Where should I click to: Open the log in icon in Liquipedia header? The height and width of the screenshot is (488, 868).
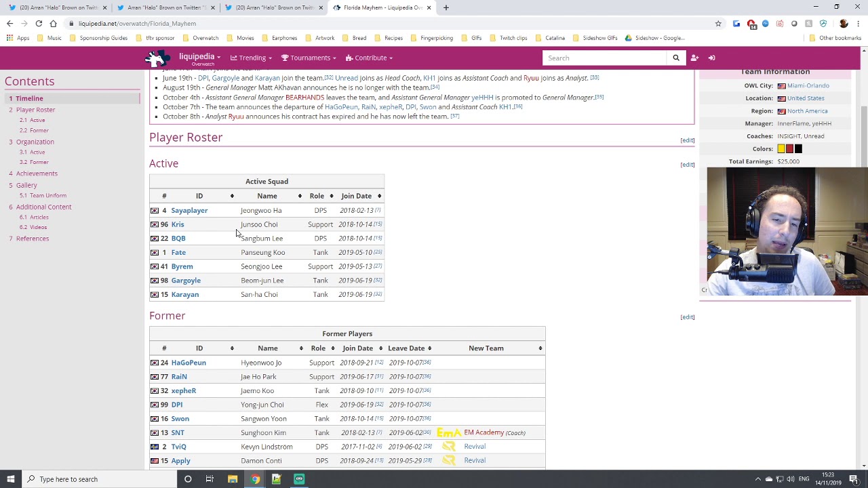[x=711, y=58]
